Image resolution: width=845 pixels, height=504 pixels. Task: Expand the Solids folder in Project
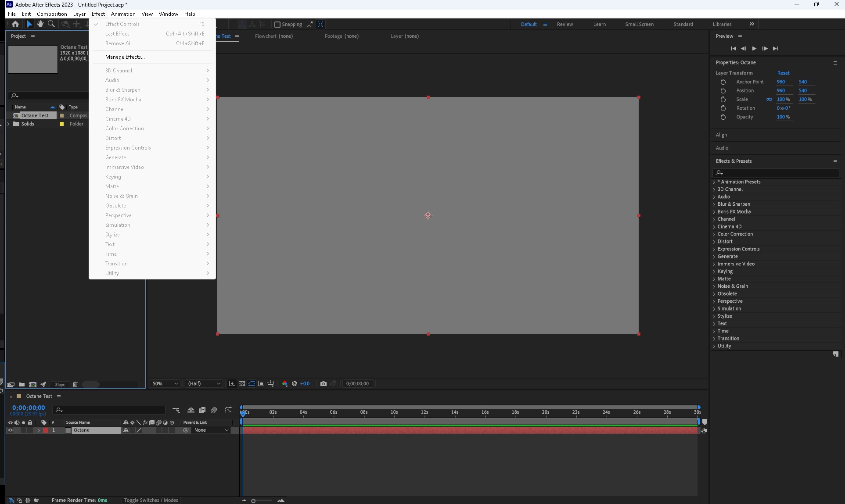coord(8,124)
